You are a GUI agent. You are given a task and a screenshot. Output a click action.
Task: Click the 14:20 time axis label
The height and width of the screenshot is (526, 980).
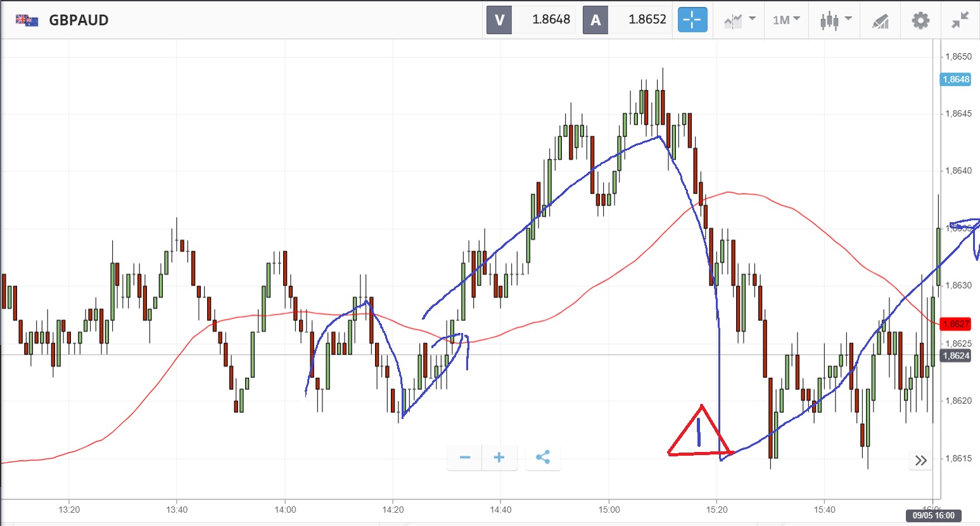(393, 510)
